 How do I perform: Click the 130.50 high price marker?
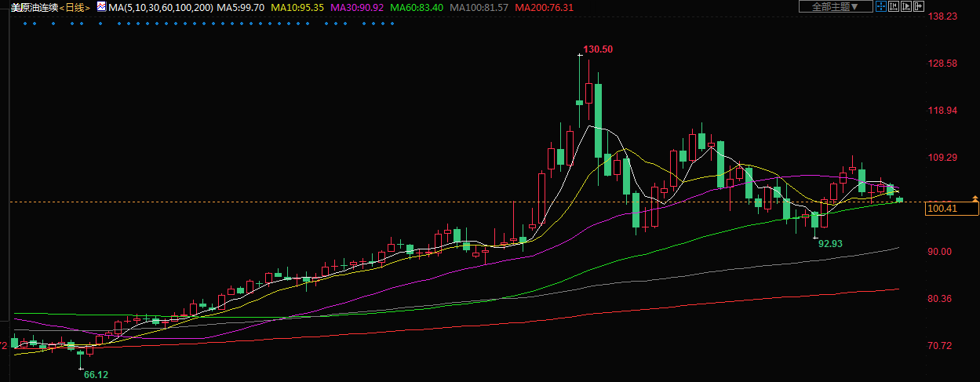tap(598, 49)
